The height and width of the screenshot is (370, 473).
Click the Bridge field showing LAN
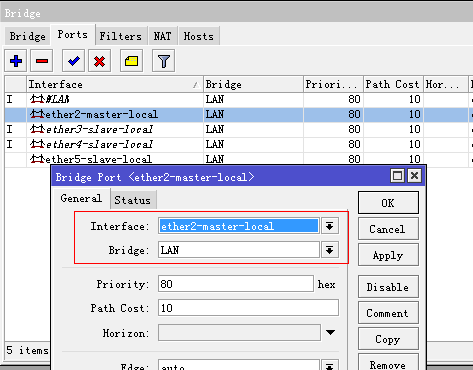(x=239, y=250)
